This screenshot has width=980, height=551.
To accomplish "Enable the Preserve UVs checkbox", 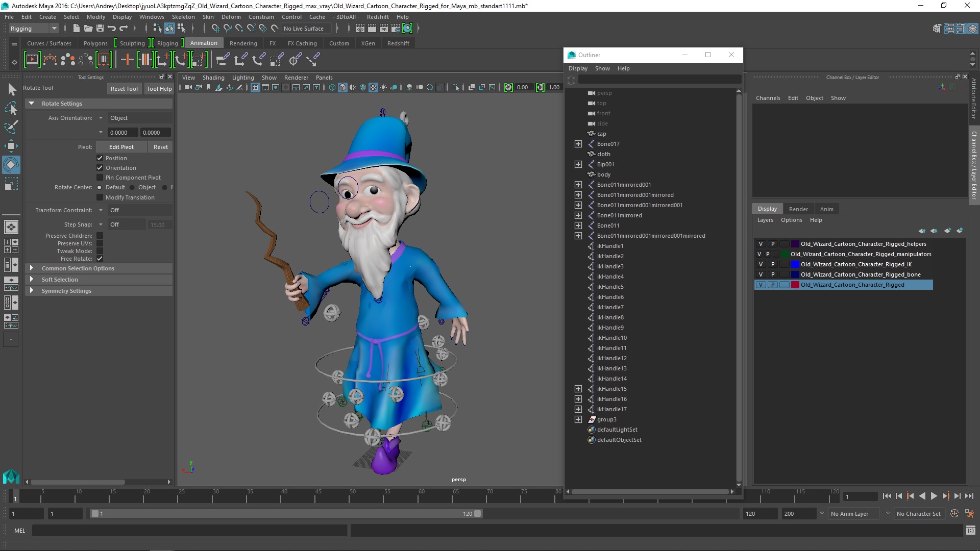I will (x=100, y=243).
